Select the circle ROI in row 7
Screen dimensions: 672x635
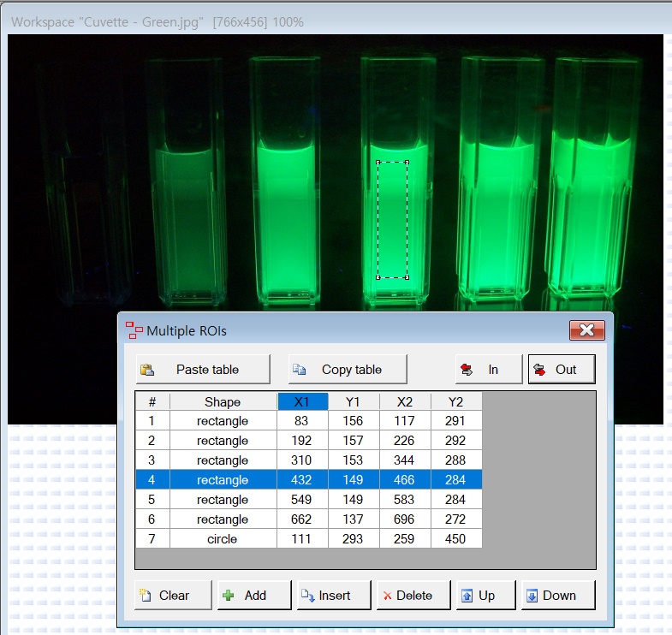tap(223, 539)
